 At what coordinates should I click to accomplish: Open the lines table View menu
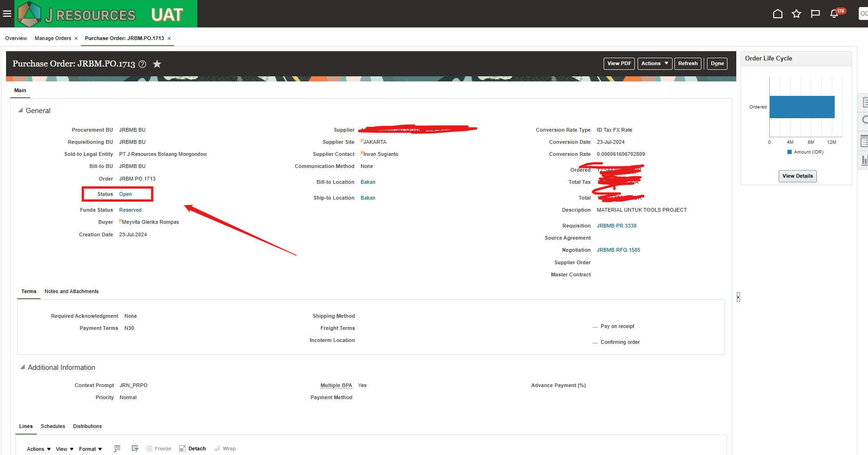point(65,449)
